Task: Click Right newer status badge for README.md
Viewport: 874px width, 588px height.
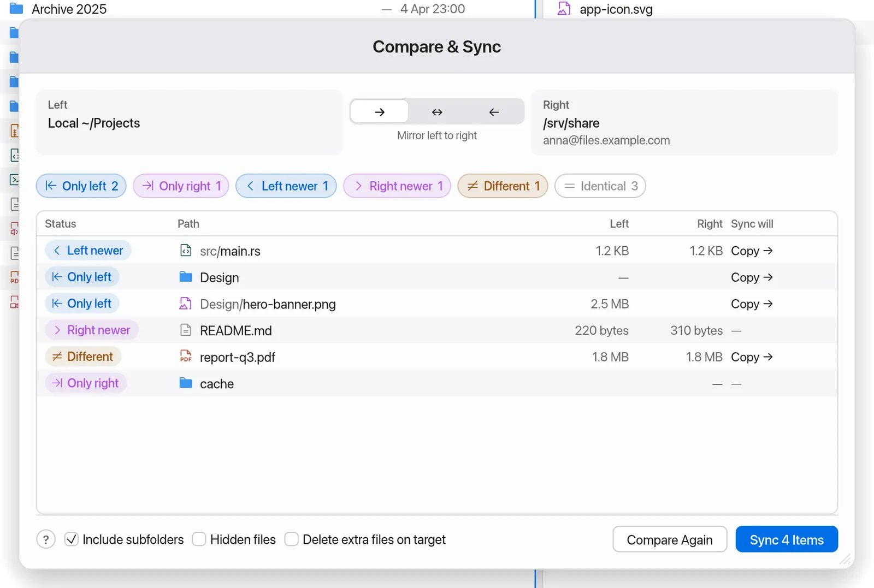Action: coord(91,330)
